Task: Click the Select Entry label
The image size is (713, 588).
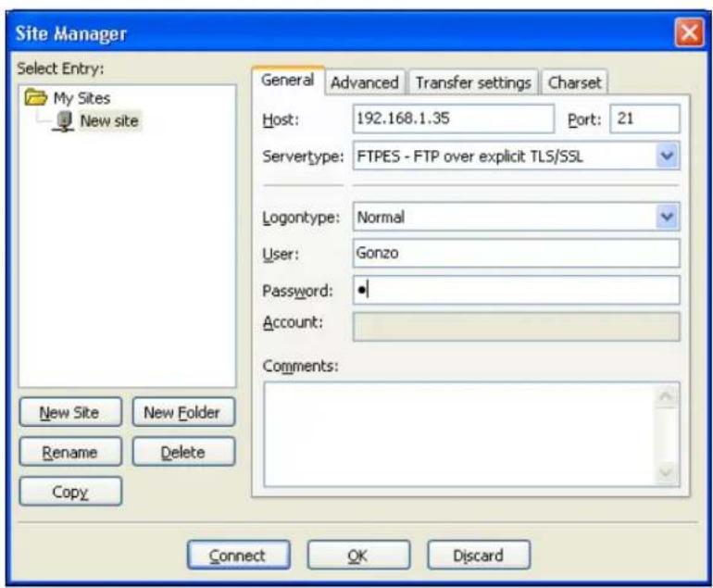Action: point(60,69)
